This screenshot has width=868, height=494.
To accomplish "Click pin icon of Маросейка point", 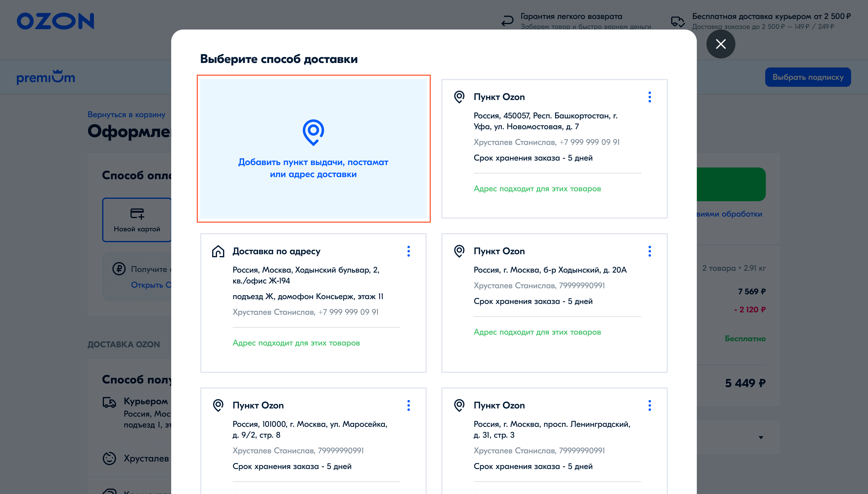I will 218,405.
